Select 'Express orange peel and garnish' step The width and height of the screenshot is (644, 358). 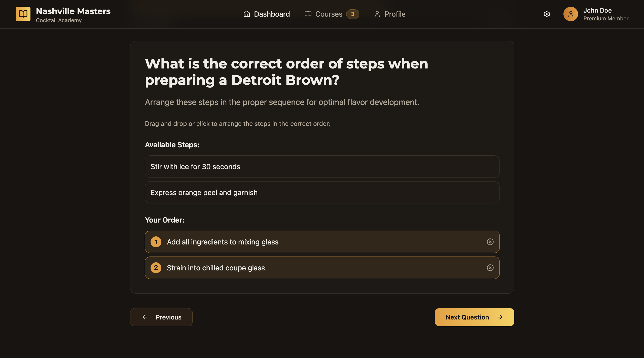tap(322, 192)
